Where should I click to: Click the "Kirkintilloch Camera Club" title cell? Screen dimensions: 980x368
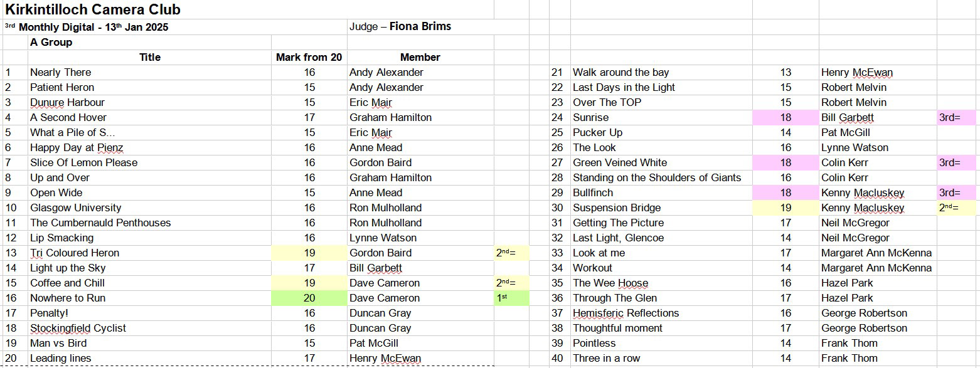93,9
